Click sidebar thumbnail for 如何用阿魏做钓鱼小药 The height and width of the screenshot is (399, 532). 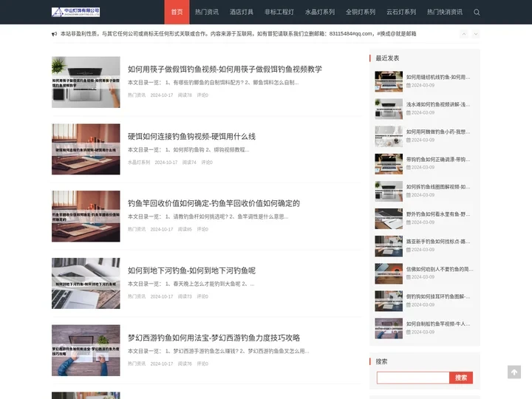pyautogui.click(x=389, y=137)
